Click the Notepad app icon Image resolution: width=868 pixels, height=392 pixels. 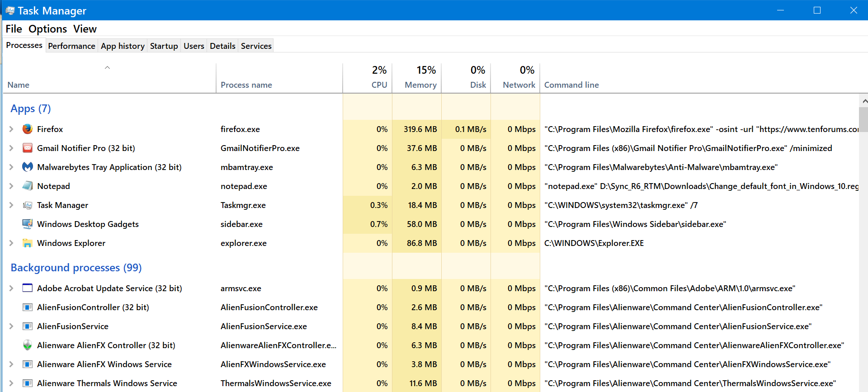pos(28,186)
